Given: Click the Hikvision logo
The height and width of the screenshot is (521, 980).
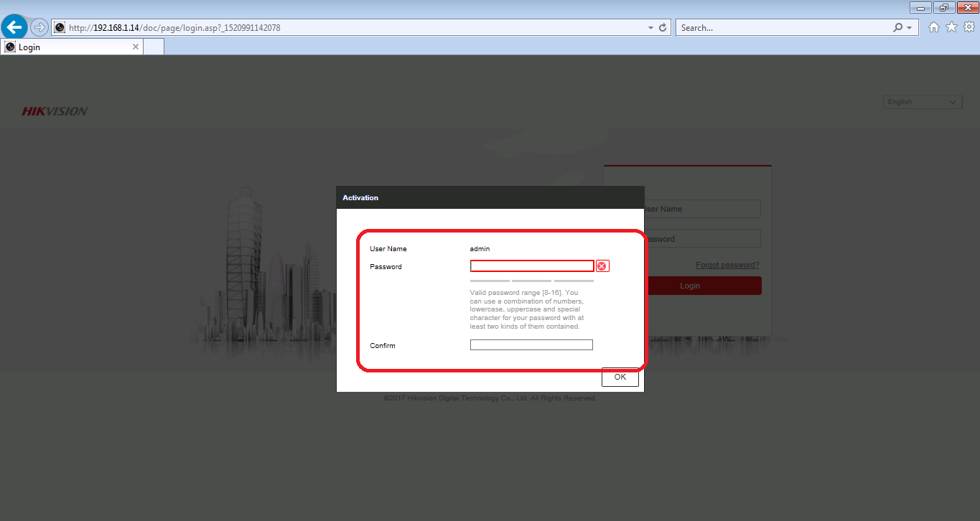Looking at the screenshot, I should (x=55, y=111).
